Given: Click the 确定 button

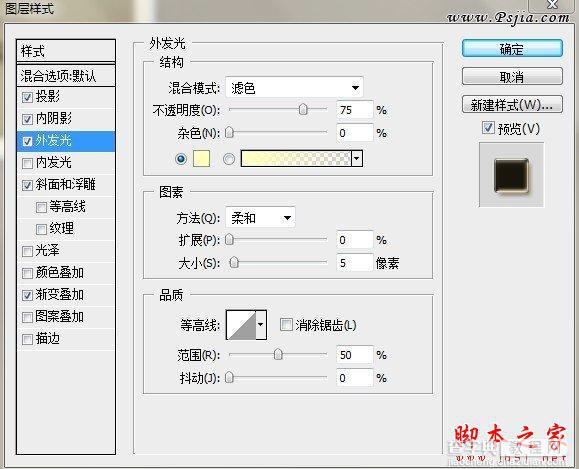Looking at the screenshot, I should [x=512, y=49].
